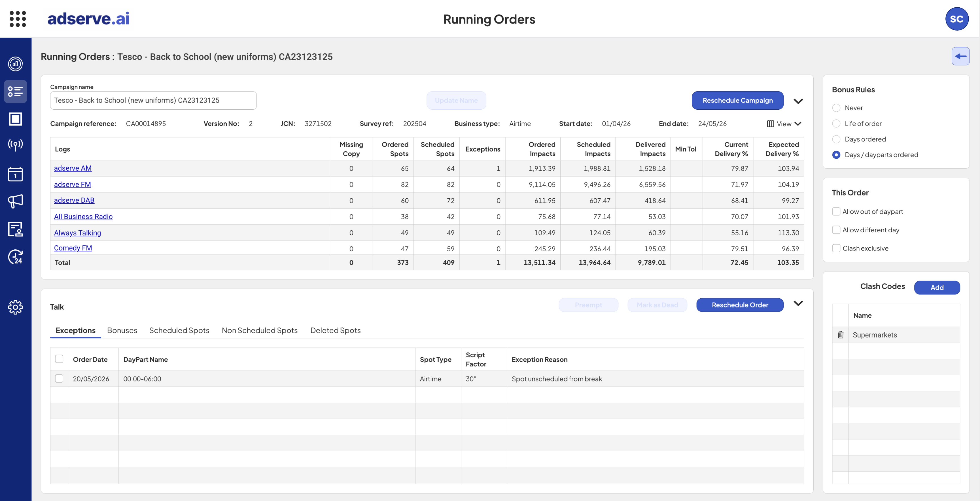980x501 pixels.
Task: Click the Preempt button
Action: 588,305
